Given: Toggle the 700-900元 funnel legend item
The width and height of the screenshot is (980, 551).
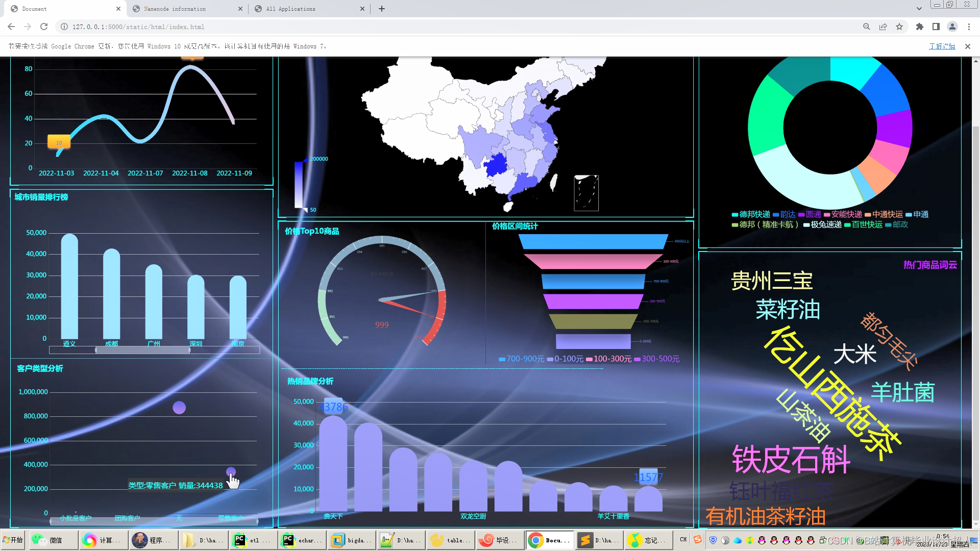Looking at the screenshot, I should point(521,359).
